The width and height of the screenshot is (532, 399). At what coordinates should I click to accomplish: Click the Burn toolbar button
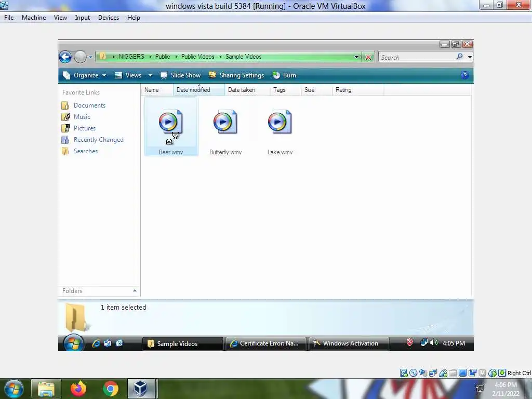[284, 75]
